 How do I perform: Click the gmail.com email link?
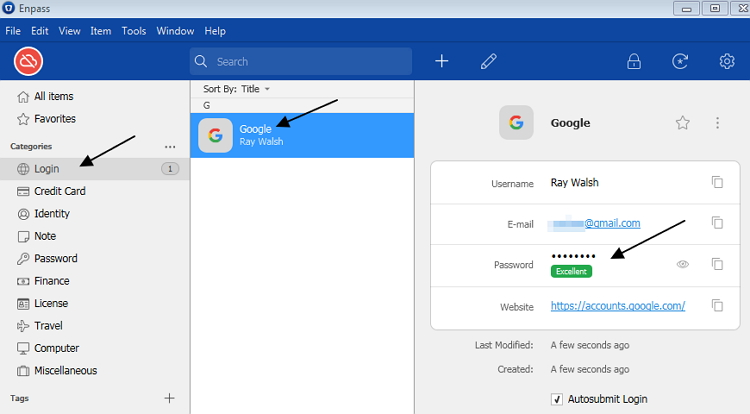(x=612, y=223)
